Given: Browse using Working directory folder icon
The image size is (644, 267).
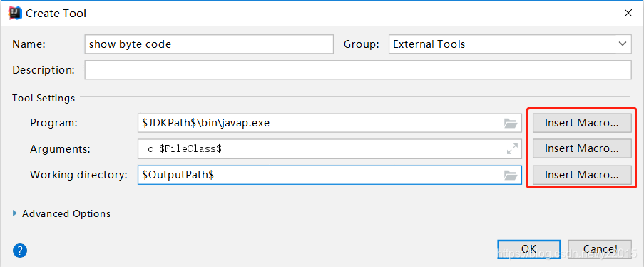Looking at the screenshot, I should pos(510,175).
